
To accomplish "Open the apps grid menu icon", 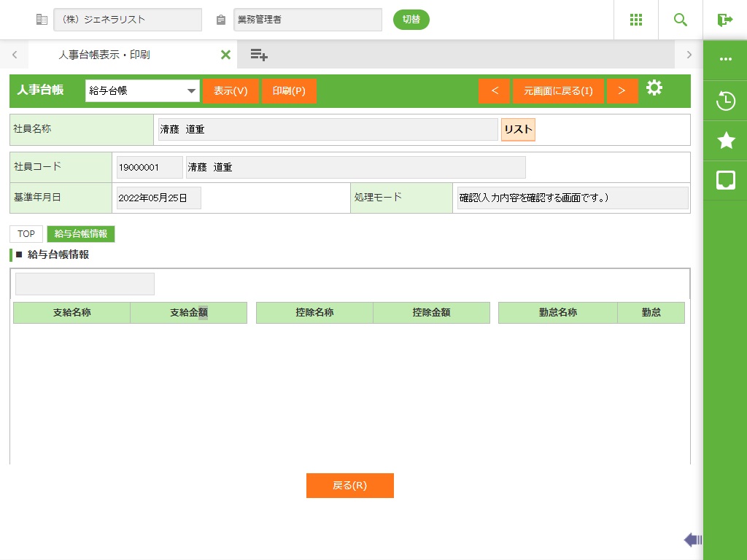I will click(x=635, y=20).
